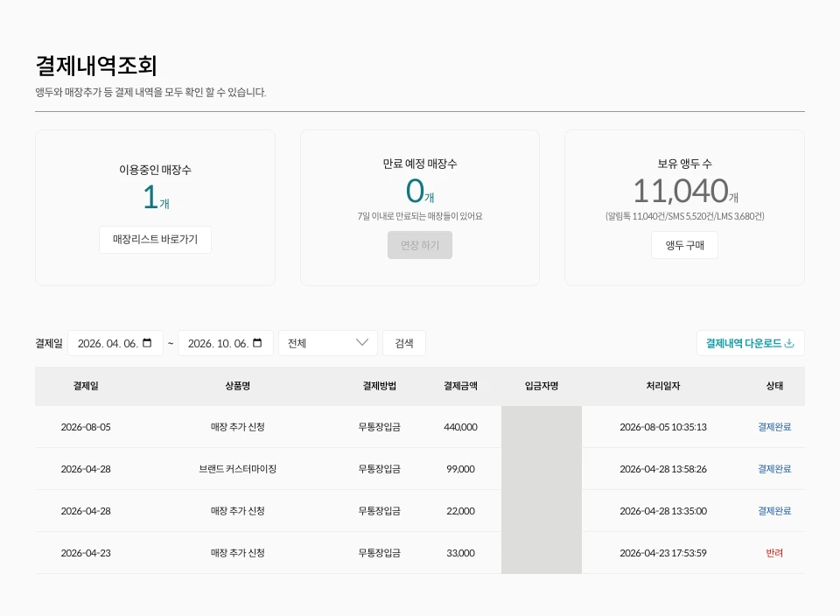840x616 pixels.
Task: Open calendar icon for end date 2026. 10. 06.
Action: (257, 343)
